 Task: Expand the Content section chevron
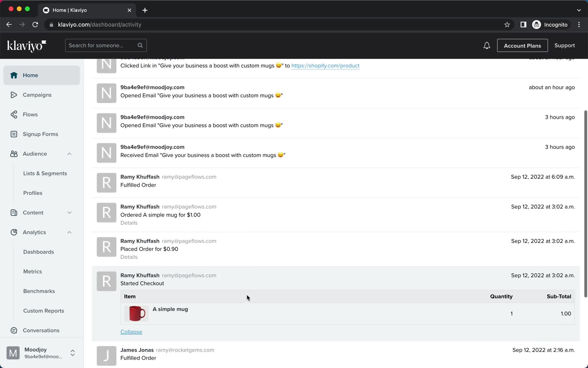[70, 213]
